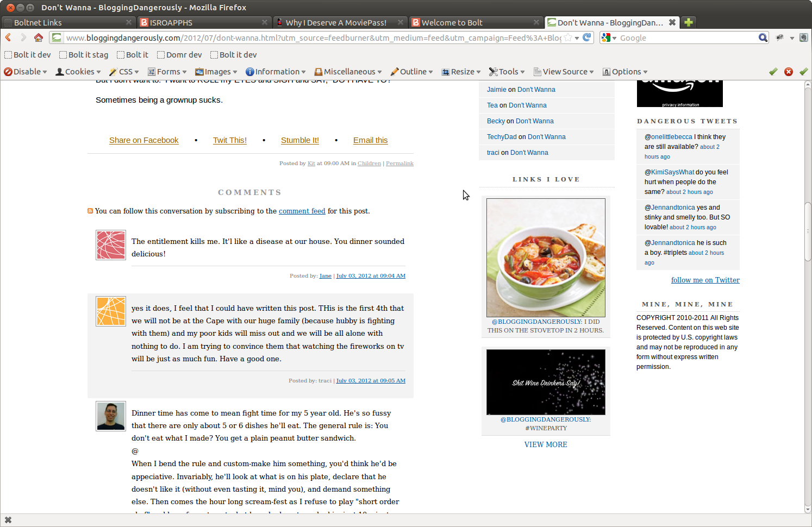Click the comment feed RSS icon
Viewport: 812px width, 527px height.
click(90, 211)
